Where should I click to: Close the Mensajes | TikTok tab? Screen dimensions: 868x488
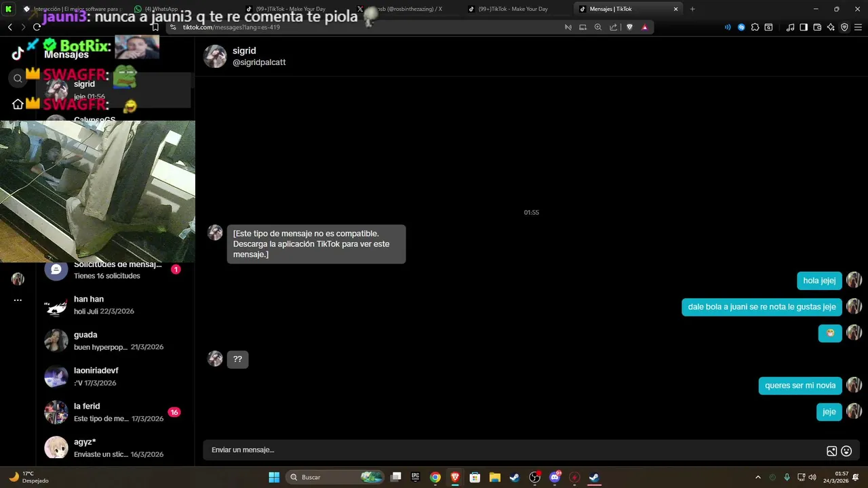(x=675, y=9)
